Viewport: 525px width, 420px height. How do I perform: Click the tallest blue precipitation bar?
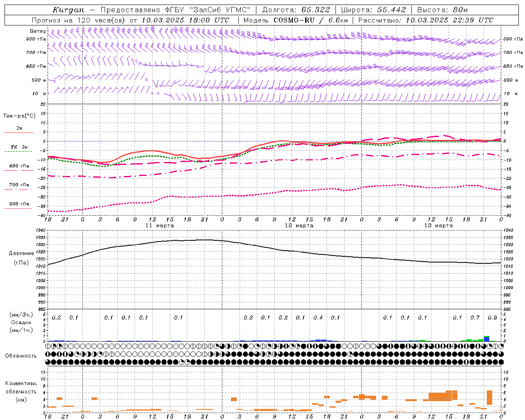[x=486, y=339]
